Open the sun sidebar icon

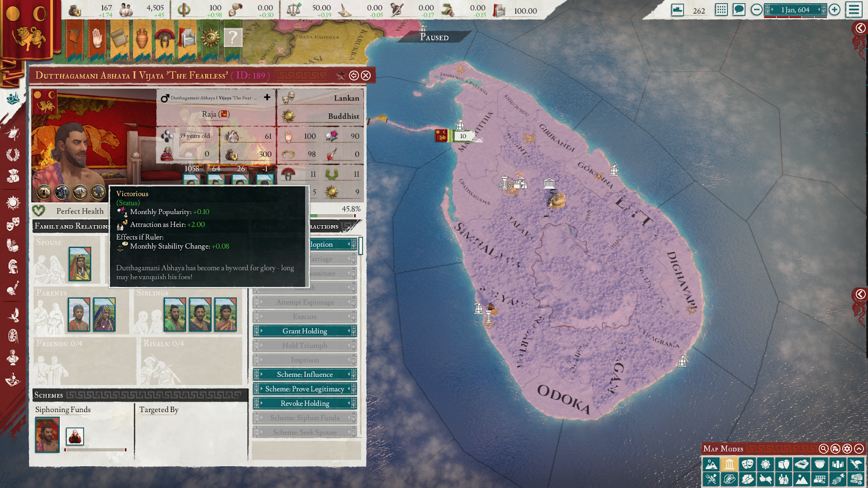(13, 203)
